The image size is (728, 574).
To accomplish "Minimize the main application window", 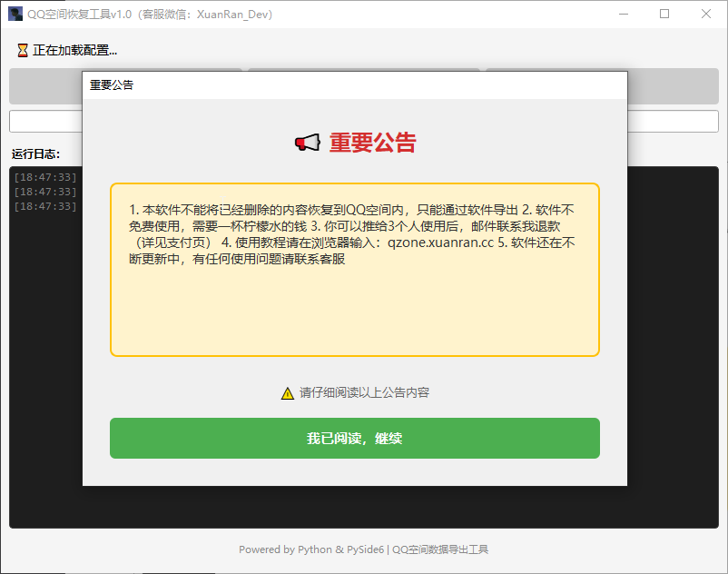I will 623,15.
